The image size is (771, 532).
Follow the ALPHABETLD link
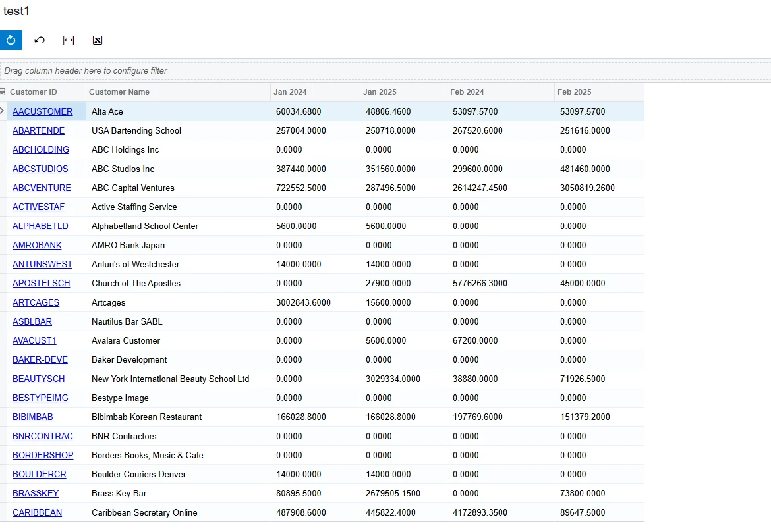(40, 226)
